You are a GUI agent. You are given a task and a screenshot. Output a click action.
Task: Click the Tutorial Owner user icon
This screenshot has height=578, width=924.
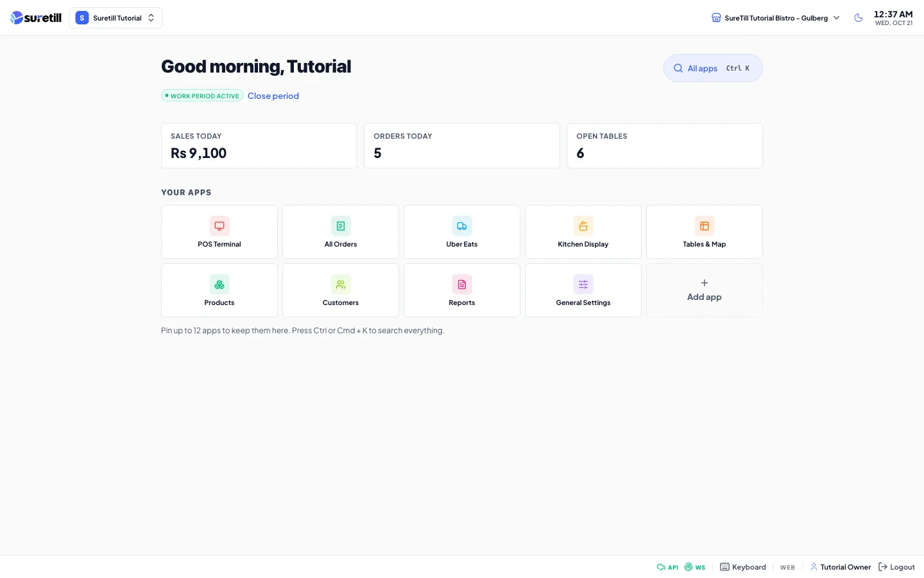click(x=814, y=567)
